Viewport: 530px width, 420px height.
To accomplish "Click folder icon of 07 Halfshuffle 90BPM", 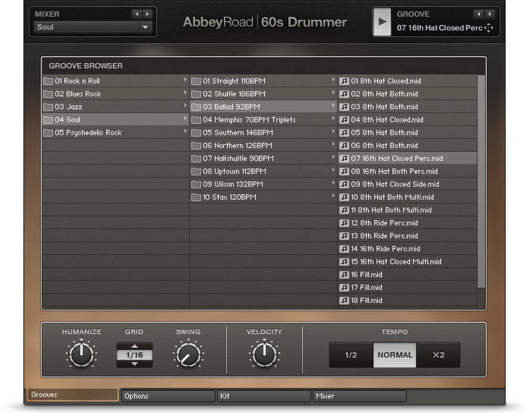I will [x=196, y=158].
